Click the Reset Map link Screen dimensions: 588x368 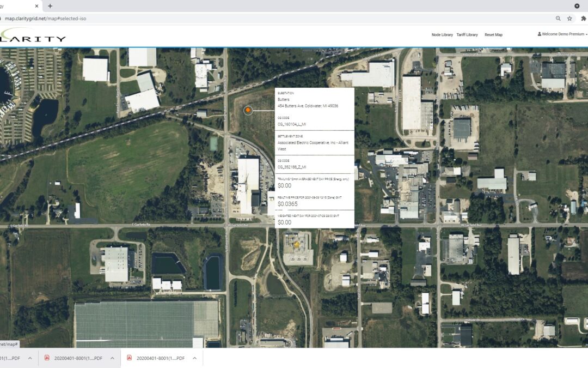[493, 35]
